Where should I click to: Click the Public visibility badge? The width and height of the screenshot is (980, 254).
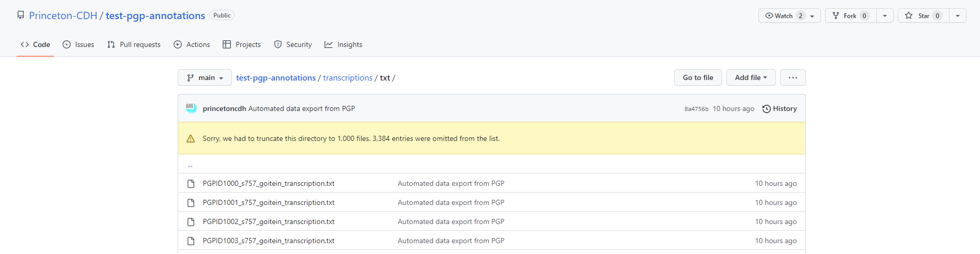tap(222, 15)
